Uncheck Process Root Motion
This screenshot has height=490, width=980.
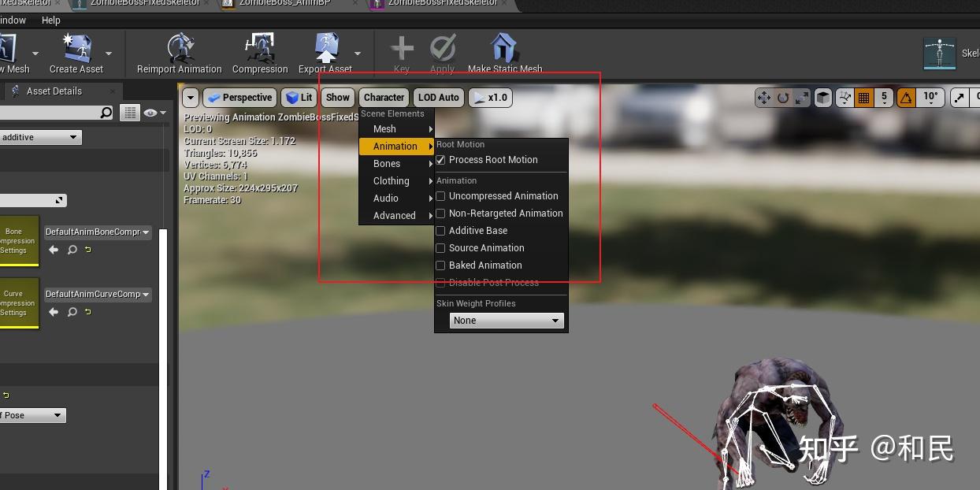tap(440, 160)
